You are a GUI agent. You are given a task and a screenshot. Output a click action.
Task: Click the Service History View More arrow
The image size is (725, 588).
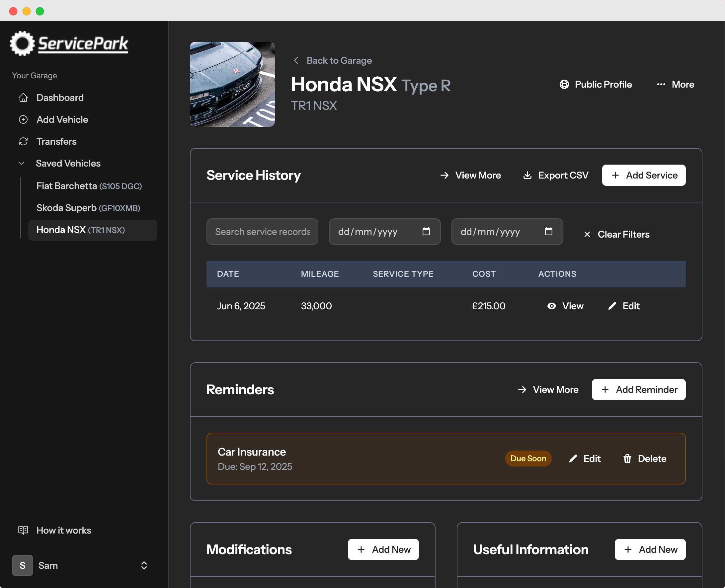444,175
